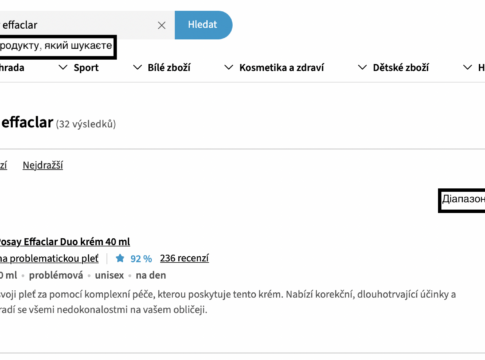Click the Ukrainian search hint tooltip
This screenshot has width=485, height=360.
point(57,47)
